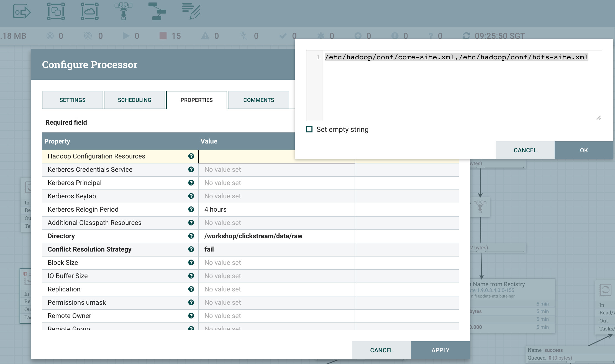This screenshot has height=364, width=615.
Task: Select the Funnel toolbar icon
Action: [124, 11]
